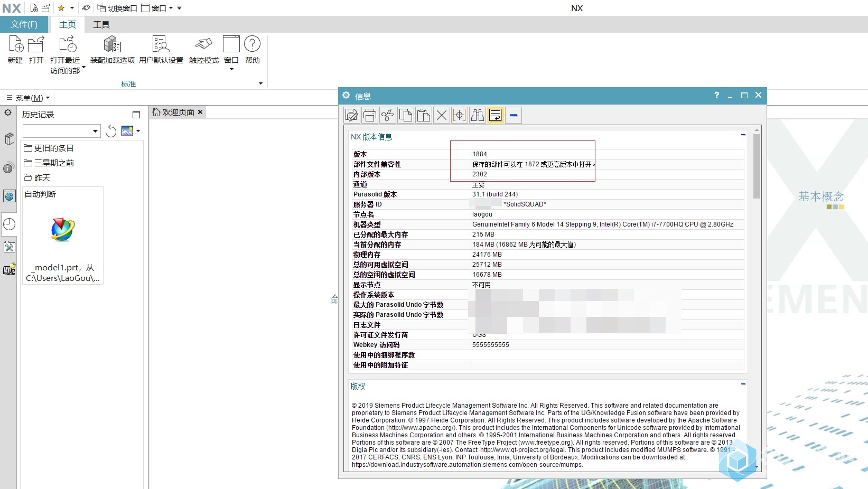Click the Print icon in 信息 toolbar

pos(370,115)
